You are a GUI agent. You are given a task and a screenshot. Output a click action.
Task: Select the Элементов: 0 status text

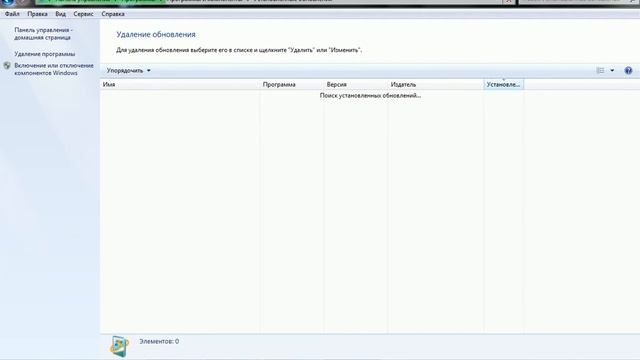tap(159, 341)
